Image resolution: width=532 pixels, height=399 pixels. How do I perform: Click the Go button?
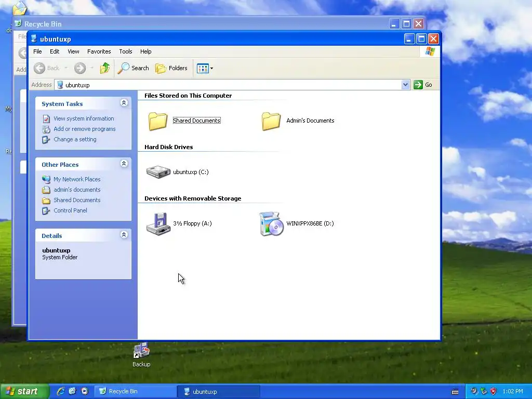[423, 85]
